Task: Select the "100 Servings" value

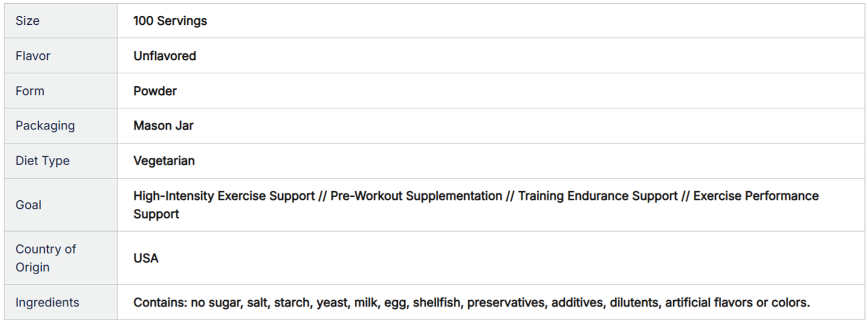Action: pos(170,21)
